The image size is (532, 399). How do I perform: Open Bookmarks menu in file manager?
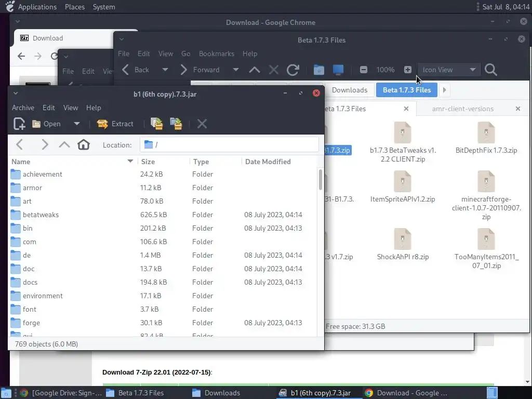pyautogui.click(x=217, y=54)
